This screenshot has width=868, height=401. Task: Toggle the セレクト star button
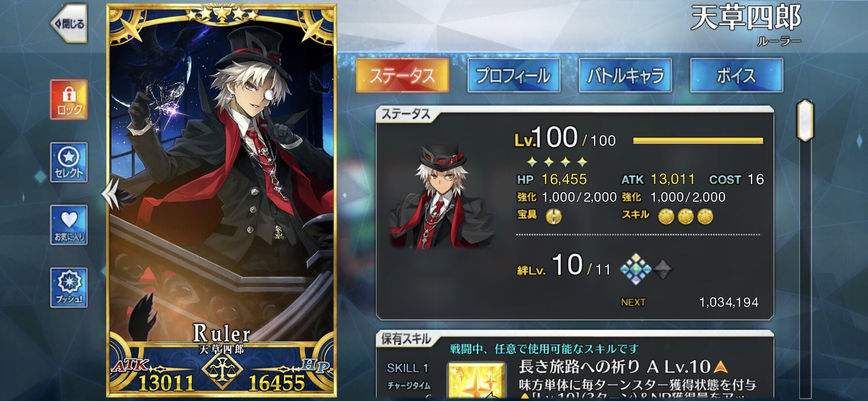tap(69, 162)
